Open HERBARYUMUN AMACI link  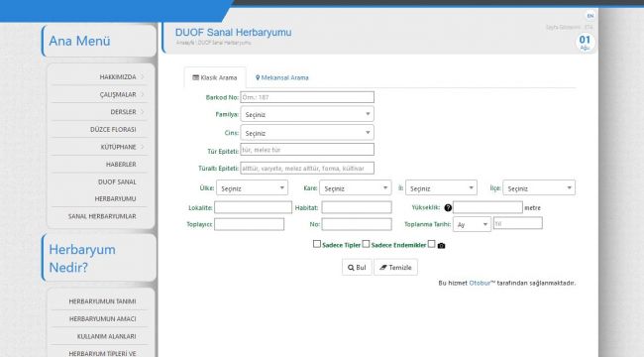click(x=102, y=319)
